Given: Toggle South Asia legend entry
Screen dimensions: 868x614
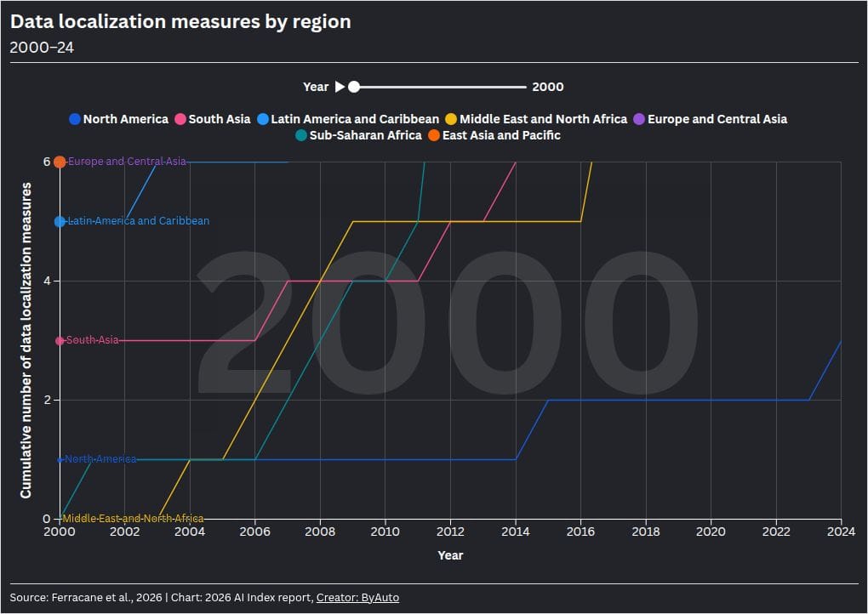Looking at the screenshot, I should [213, 119].
